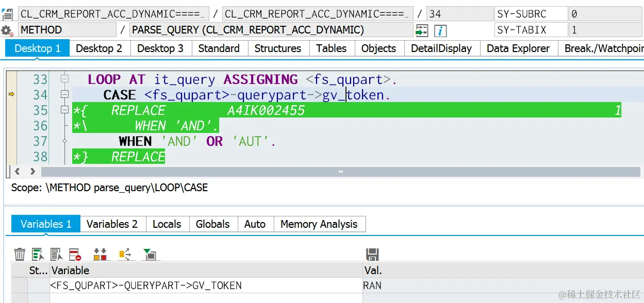Click the Variable column header
The width and height of the screenshot is (644, 303).
[x=206, y=270]
